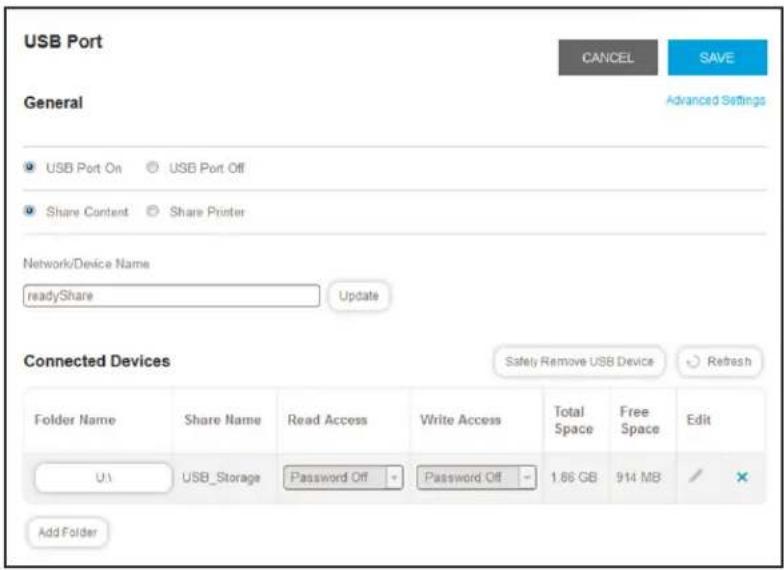784x570 pixels.
Task: Select the USB Port On radio button
Action: [30, 168]
